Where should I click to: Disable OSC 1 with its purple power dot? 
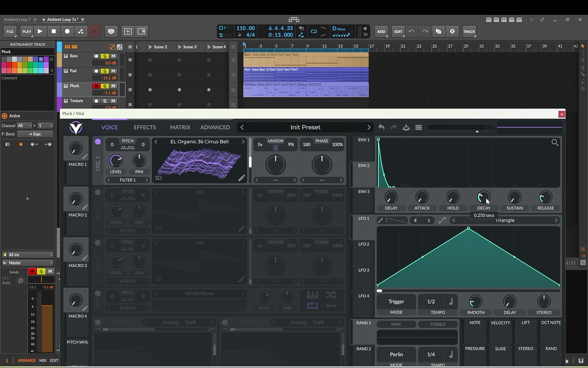click(98, 142)
